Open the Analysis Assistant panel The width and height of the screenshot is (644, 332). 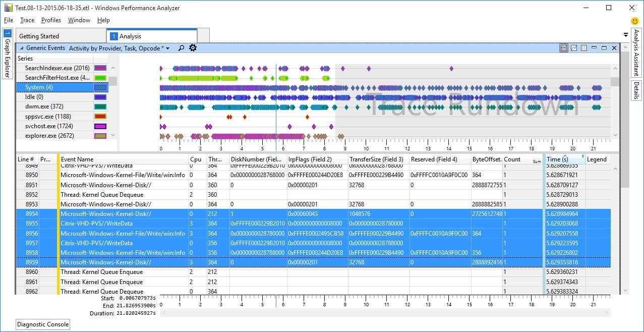(636, 52)
